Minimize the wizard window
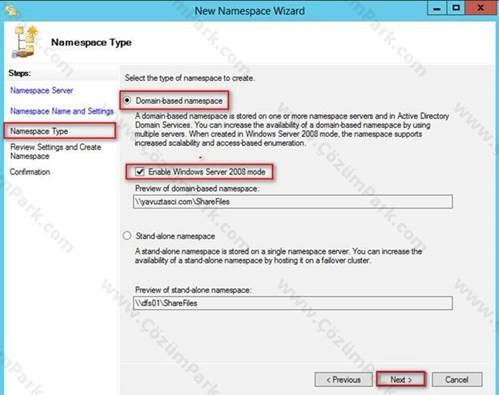 pos(437,8)
